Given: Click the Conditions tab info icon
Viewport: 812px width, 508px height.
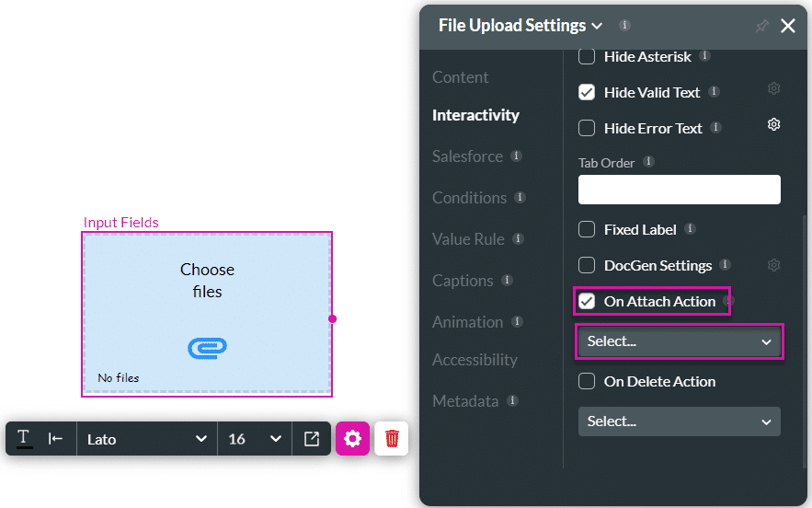Looking at the screenshot, I should pos(520,197).
